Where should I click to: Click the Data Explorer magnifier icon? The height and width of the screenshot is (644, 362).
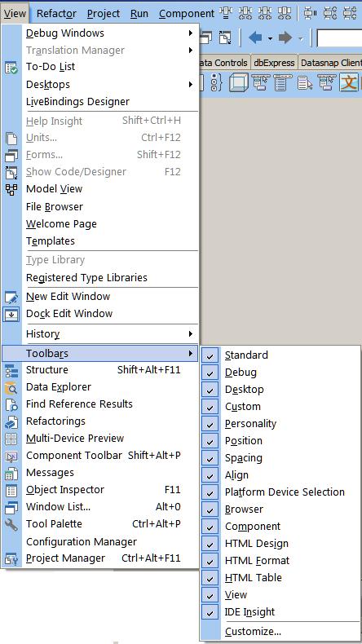click(x=11, y=387)
